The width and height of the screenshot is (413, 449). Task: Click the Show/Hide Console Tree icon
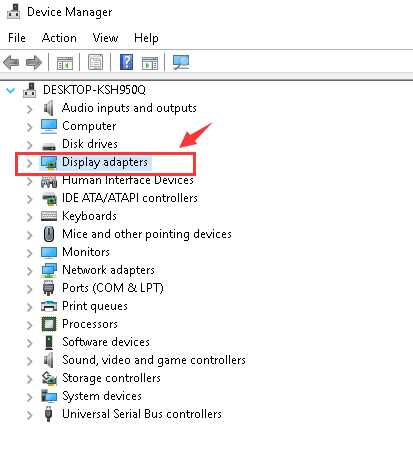[65, 63]
